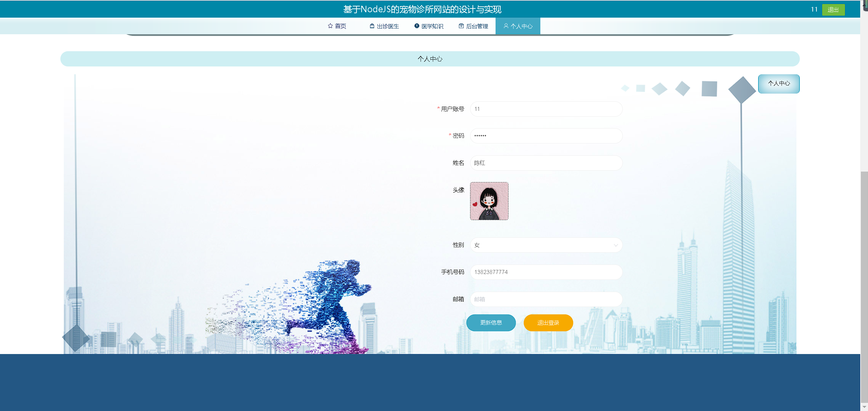Image resolution: width=868 pixels, height=411 pixels.
Task: Focus the 用户账号 input field
Action: tap(546, 109)
